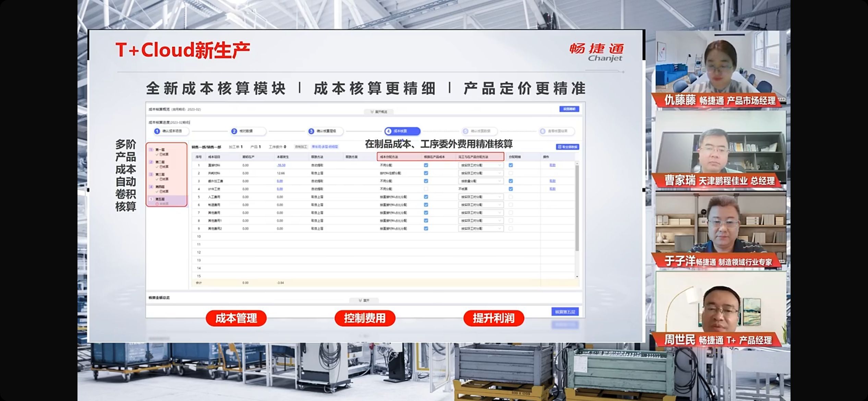This screenshot has height=401, width=868.
Task: Toggle 分配明细 checkbox for row 3 委外加工费
Action: [x=511, y=181]
